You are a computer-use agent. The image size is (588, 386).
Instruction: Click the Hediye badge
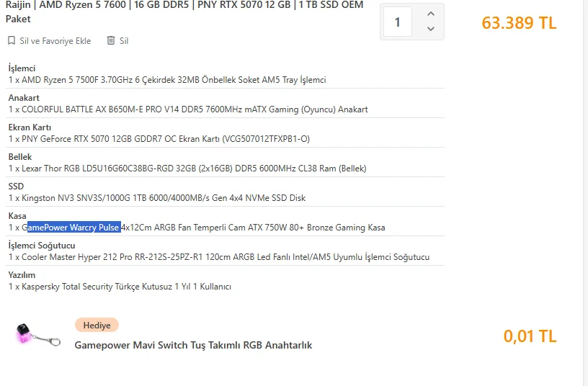[97, 326]
